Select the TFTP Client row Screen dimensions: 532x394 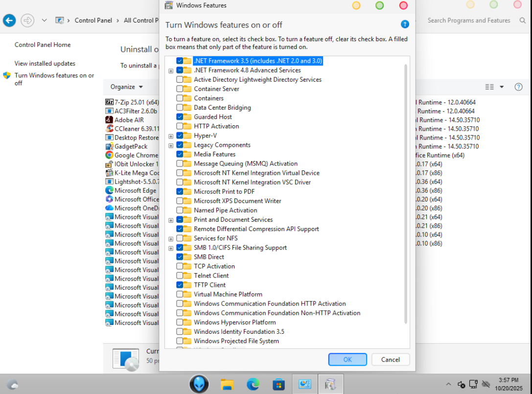tap(209, 285)
